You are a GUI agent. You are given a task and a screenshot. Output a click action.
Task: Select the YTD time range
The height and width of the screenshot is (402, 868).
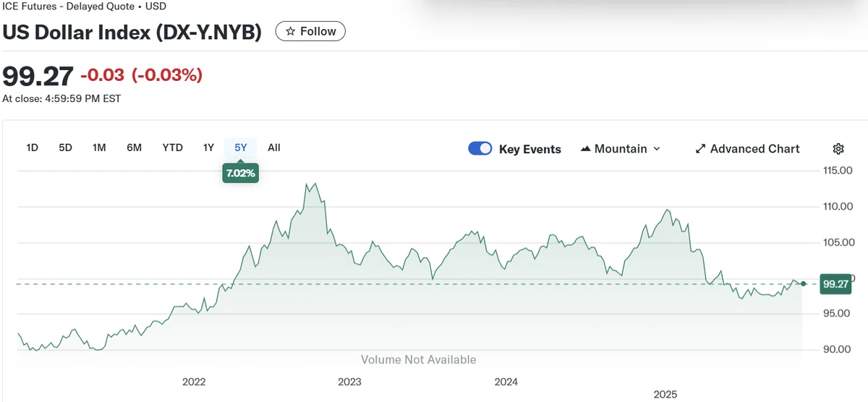[172, 147]
